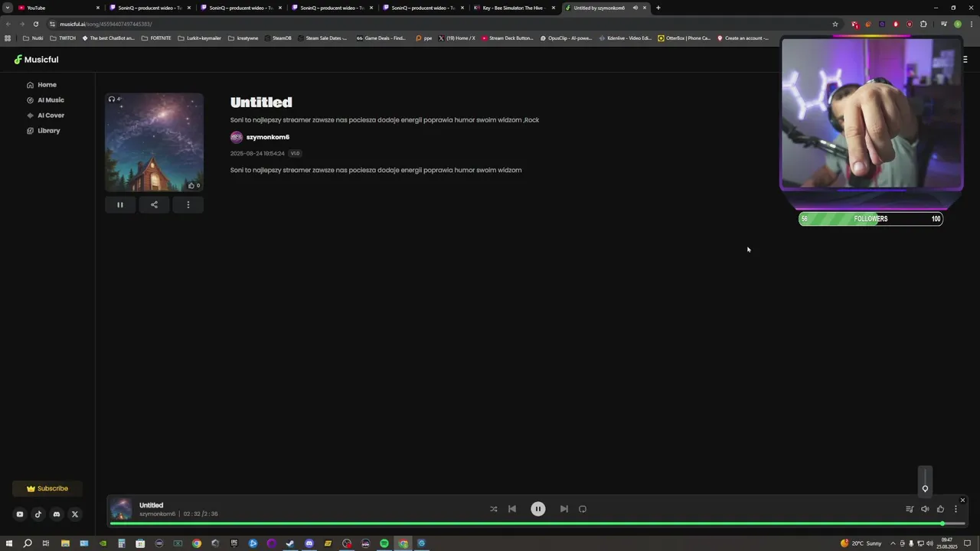Open the weather widget showing 20°C Sunny
The height and width of the screenshot is (551, 980).
[x=861, y=543]
